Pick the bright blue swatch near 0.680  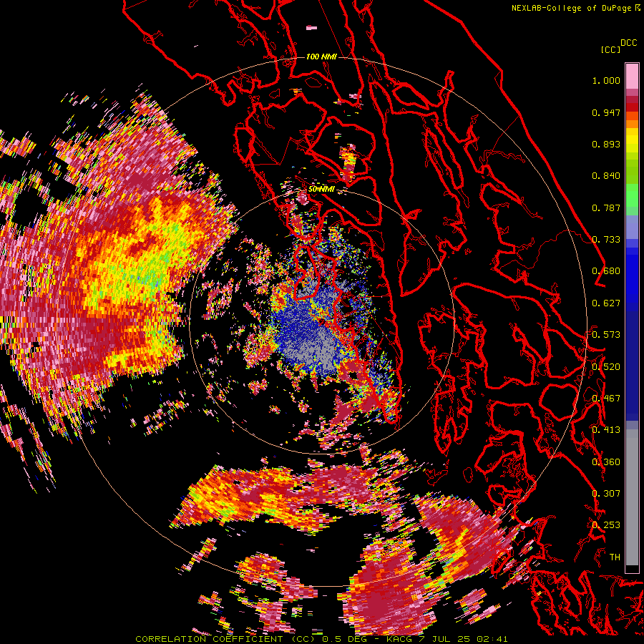click(632, 273)
